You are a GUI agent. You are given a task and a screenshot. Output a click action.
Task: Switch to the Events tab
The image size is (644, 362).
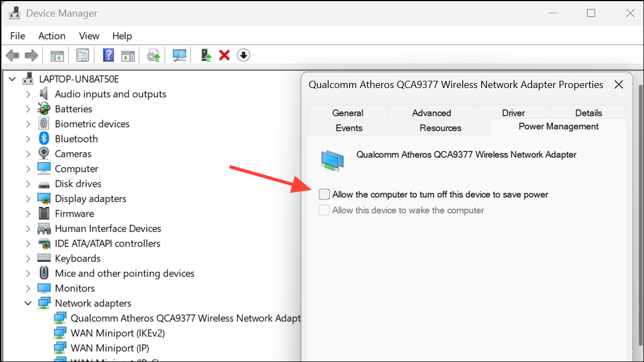click(x=349, y=128)
